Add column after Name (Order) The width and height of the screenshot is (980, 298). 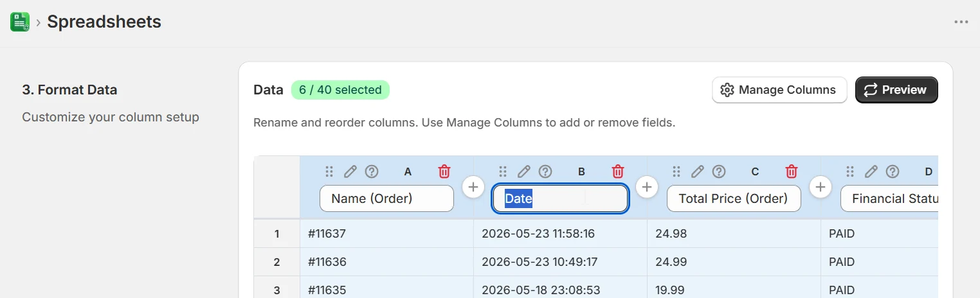tap(473, 187)
